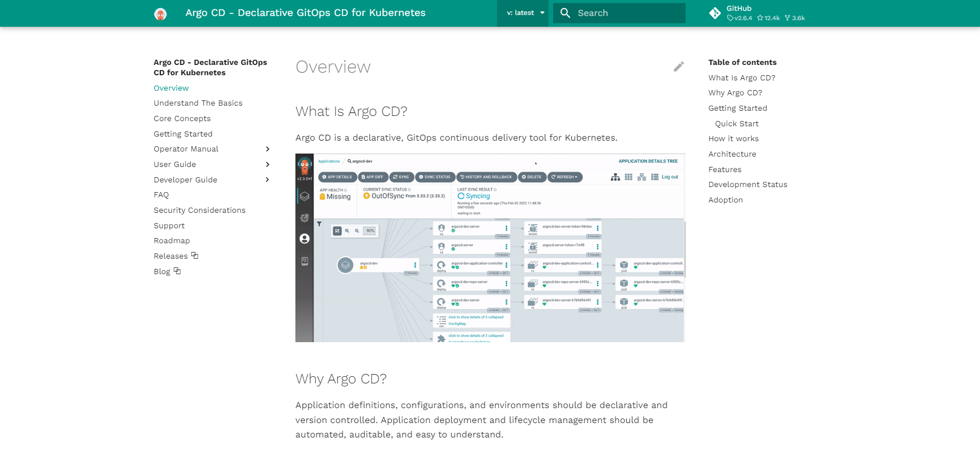Click the Argo CD octopus logo
Image resolution: width=980 pixels, height=455 pixels.
click(x=160, y=14)
